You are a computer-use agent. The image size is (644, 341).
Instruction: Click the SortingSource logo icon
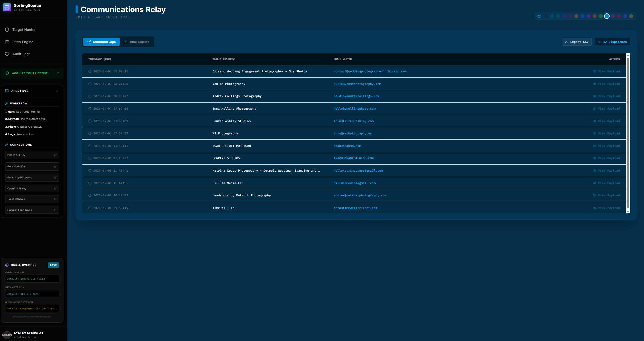pyautogui.click(x=7, y=7)
